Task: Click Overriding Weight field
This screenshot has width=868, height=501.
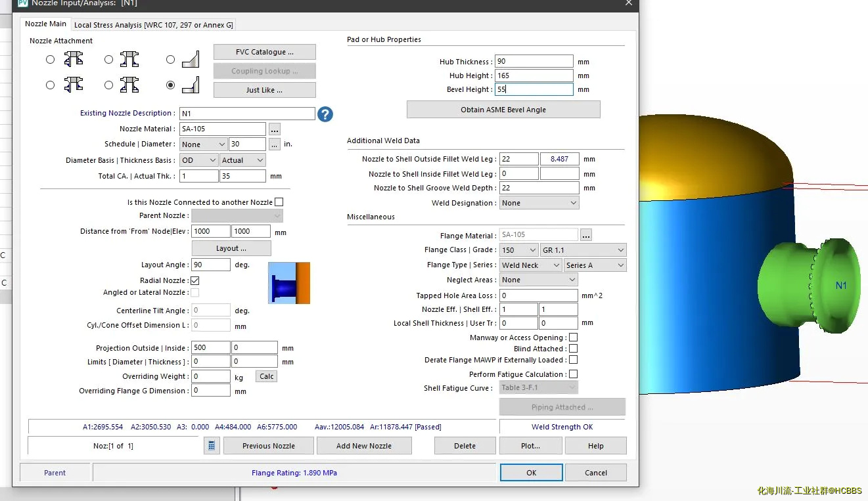Action: [211, 376]
